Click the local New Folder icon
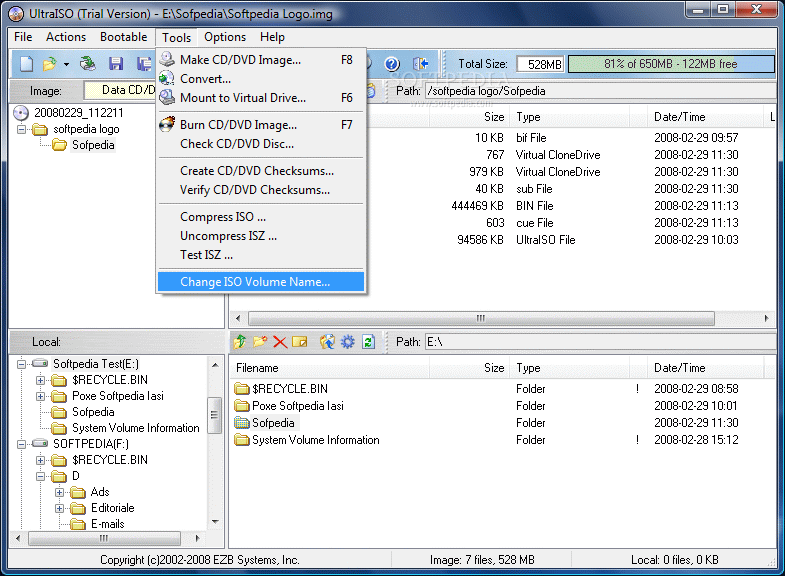 pyautogui.click(x=260, y=342)
